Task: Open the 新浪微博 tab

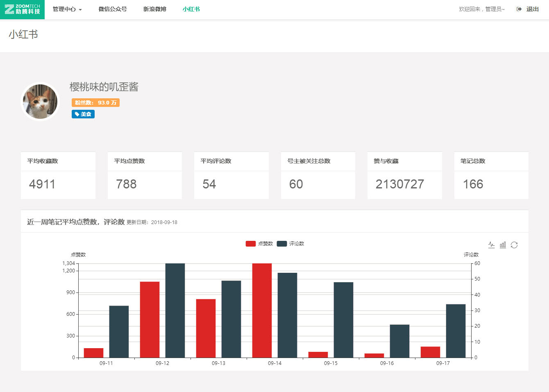Action: tap(154, 9)
